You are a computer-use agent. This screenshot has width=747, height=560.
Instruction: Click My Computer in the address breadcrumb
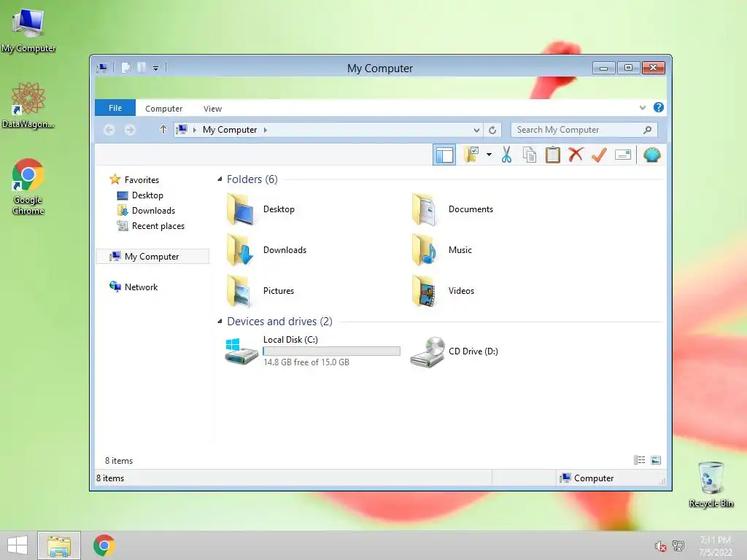click(x=230, y=130)
